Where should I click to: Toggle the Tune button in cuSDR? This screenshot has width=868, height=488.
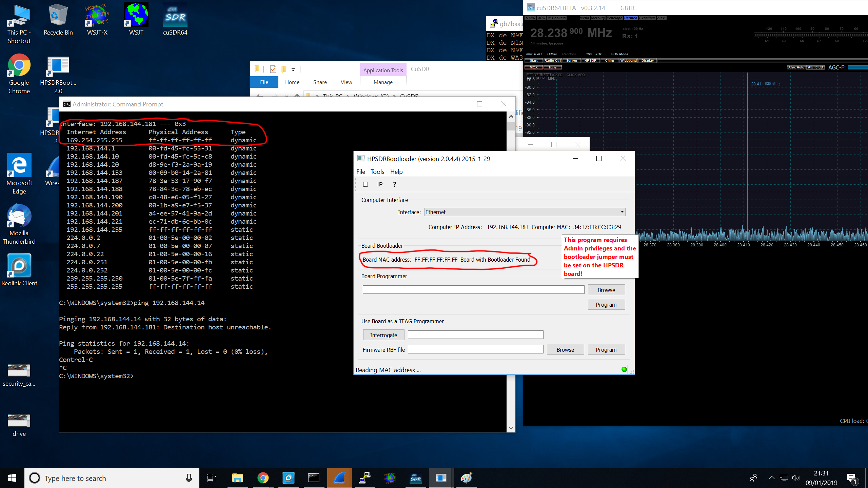click(552, 67)
